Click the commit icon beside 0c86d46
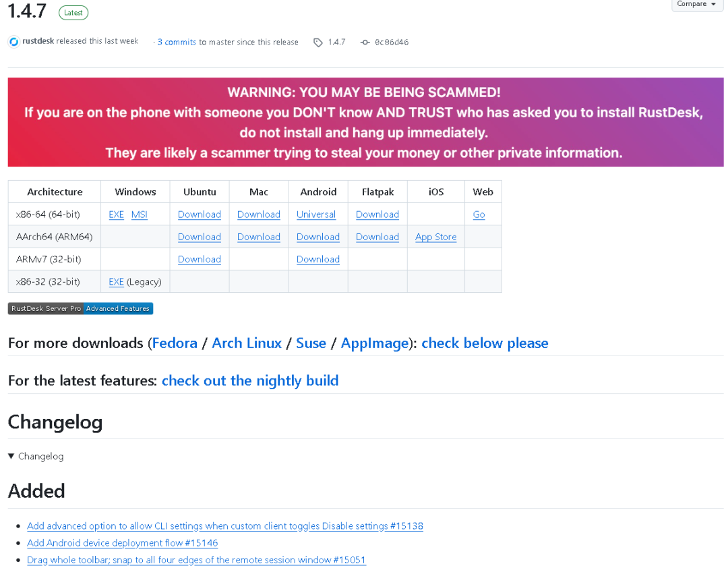Viewport: 728px width, 568px height. click(365, 42)
